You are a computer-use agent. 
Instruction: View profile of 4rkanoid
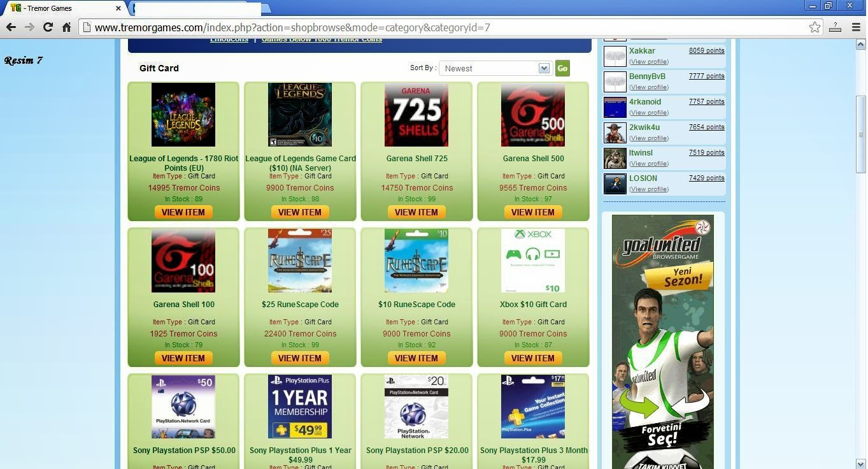(x=649, y=113)
